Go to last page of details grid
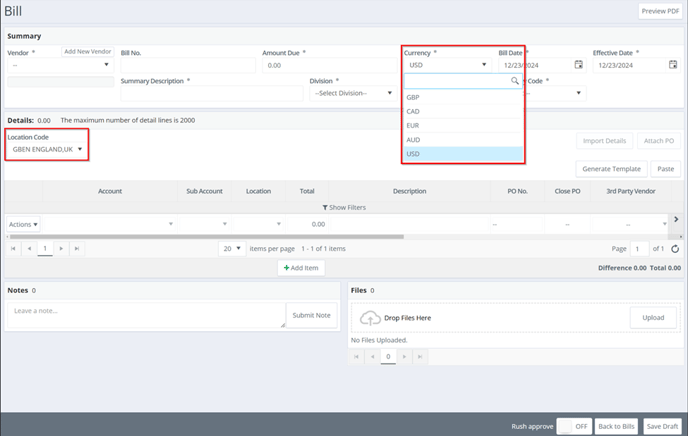The height and width of the screenshot is (436, 688). click(x=77, y=249)
